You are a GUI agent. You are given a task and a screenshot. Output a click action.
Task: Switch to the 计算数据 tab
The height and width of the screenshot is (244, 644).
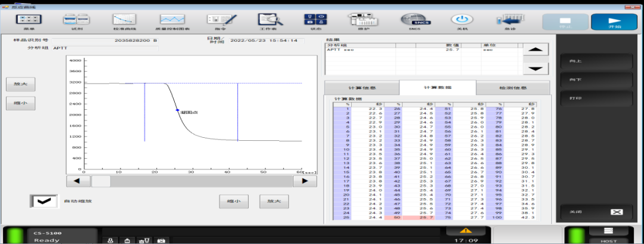point(438,88)
